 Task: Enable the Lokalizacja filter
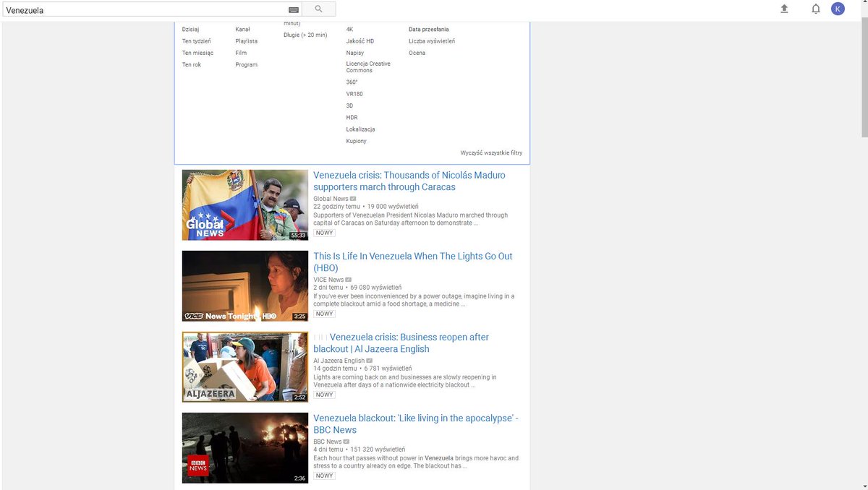pyautogui.click(x=360, y=129)
